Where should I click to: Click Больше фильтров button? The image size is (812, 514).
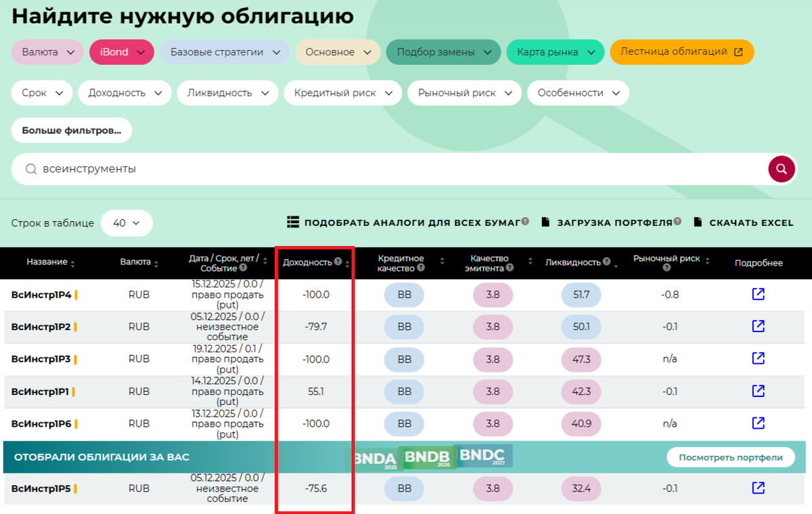pyautogui.click(x=72, y=131)
